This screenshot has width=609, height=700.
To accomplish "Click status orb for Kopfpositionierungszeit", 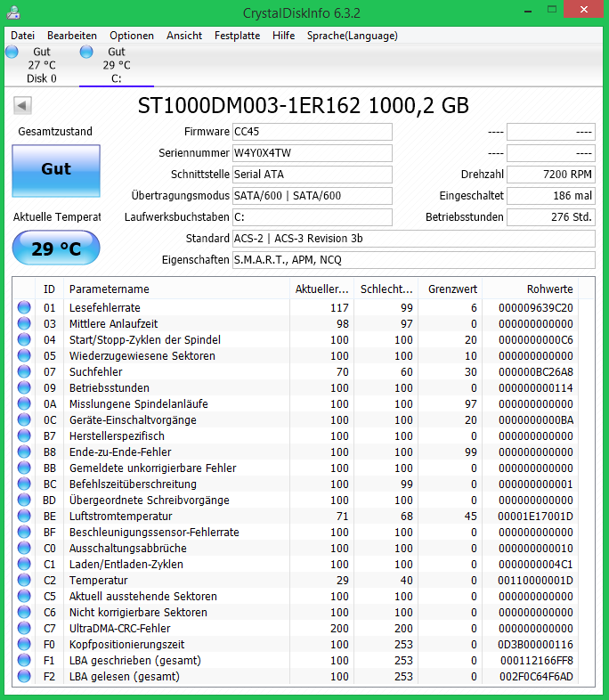I will coord(24,644).
